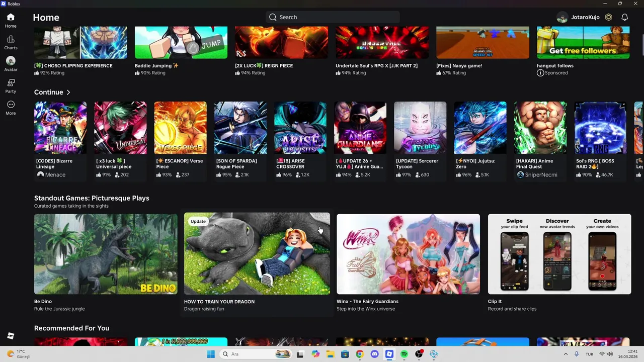
Task: Open the Copilot icon in the taskbar
Action: [x=315, y=354]
